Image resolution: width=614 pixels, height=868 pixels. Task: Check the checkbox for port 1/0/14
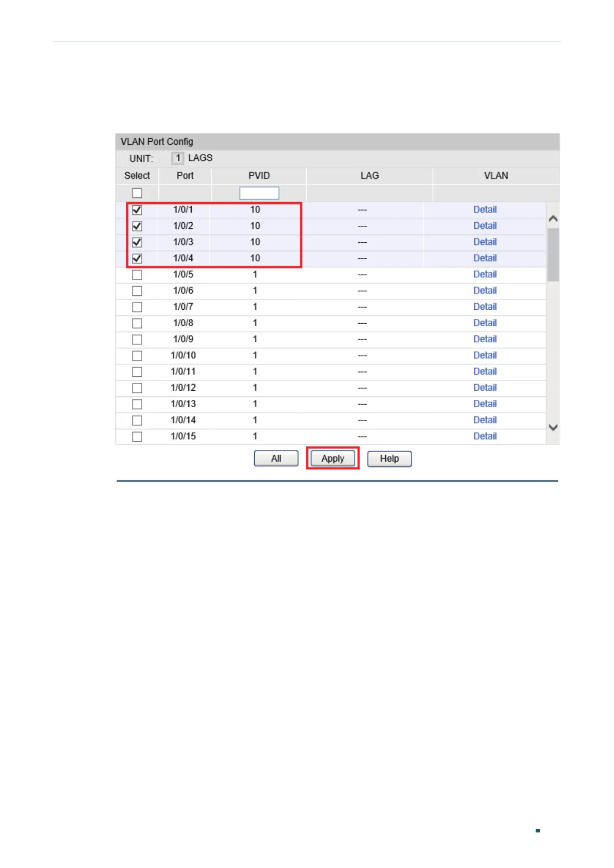137,421
